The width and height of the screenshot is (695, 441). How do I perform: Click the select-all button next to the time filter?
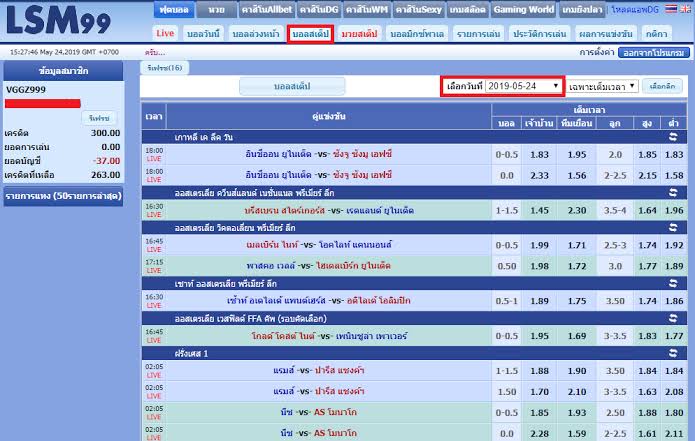(662, 86)
